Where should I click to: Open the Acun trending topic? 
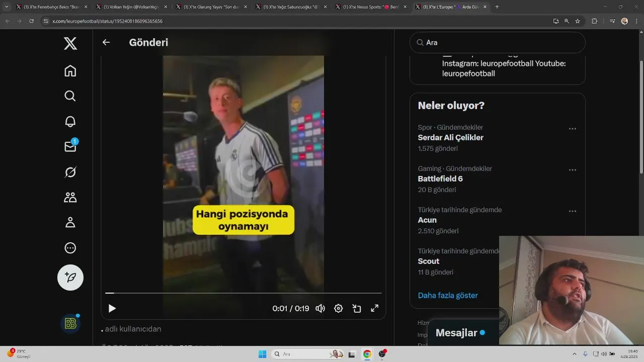pos(427,220)
